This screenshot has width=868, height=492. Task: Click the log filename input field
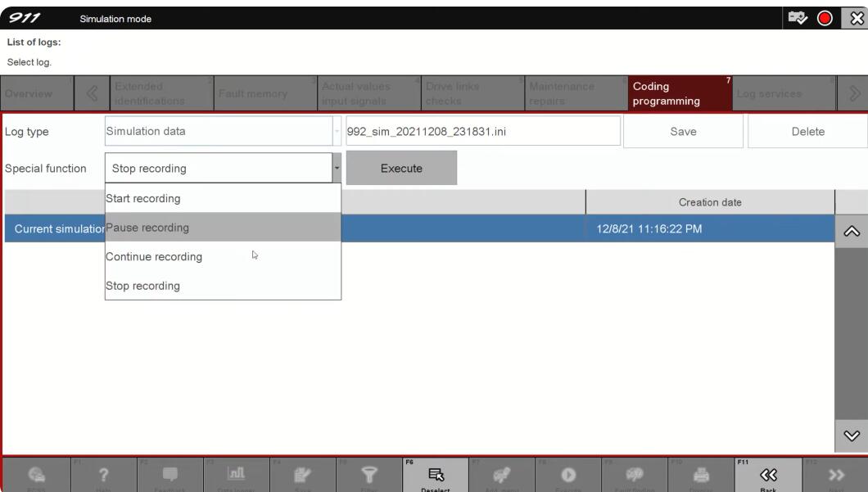482,131
